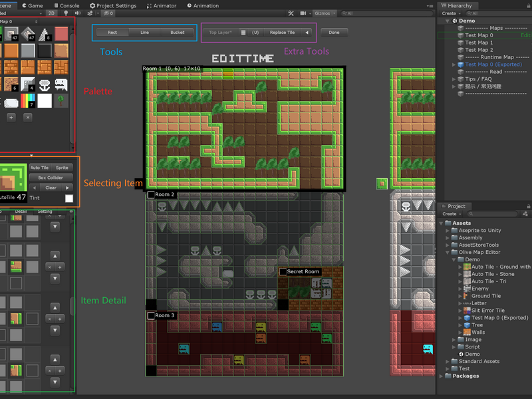The width and height of the screenshot is (532, 399).
Task: Toggle scene effects layers icon
Action: click(x=90, y=13)
